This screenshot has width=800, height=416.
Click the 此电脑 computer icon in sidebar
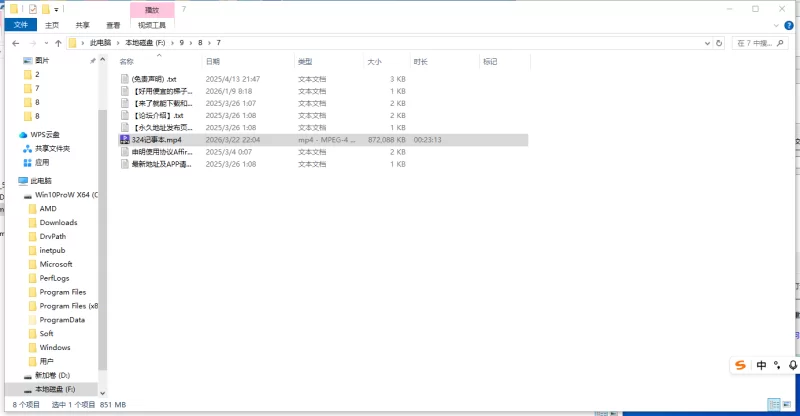pos(23,181)
